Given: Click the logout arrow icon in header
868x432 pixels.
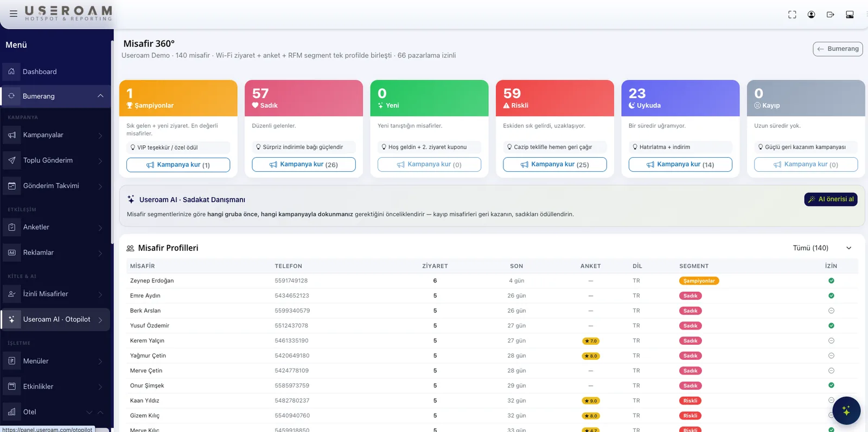Looking at the screenshot, I should (x=830, y=15).
